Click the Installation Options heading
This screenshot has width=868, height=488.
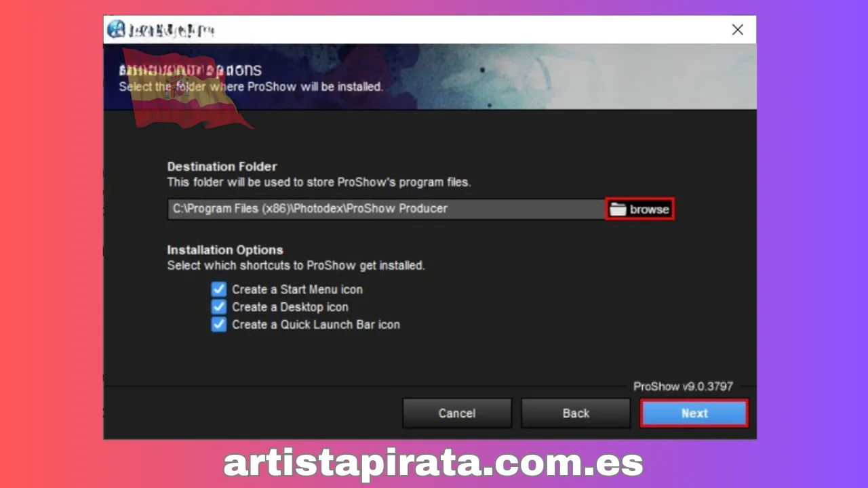coord(225,250)
